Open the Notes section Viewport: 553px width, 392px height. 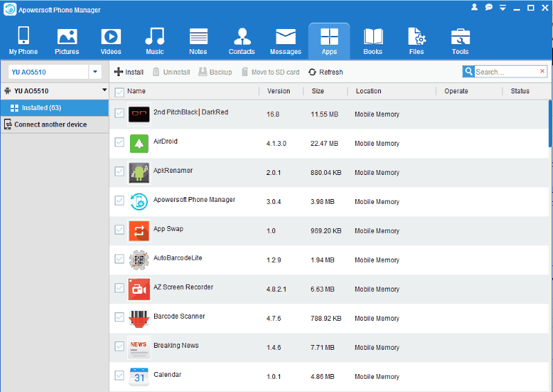tap(198, 41)
